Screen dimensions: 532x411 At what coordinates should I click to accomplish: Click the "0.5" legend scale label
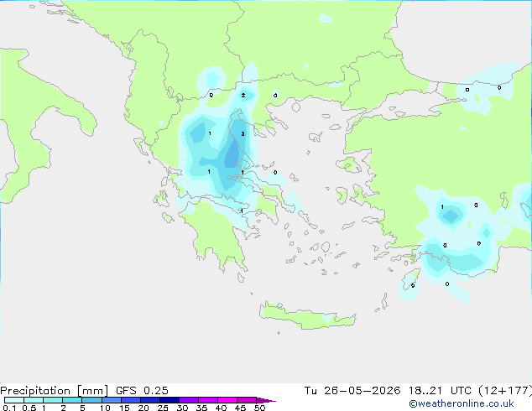[x=29, y=408]
